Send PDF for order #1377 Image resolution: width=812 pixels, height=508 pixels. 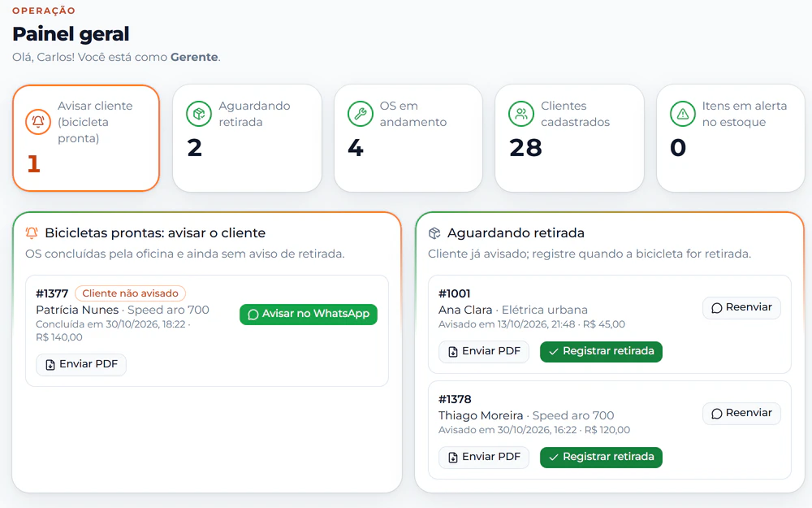[80, 364]
